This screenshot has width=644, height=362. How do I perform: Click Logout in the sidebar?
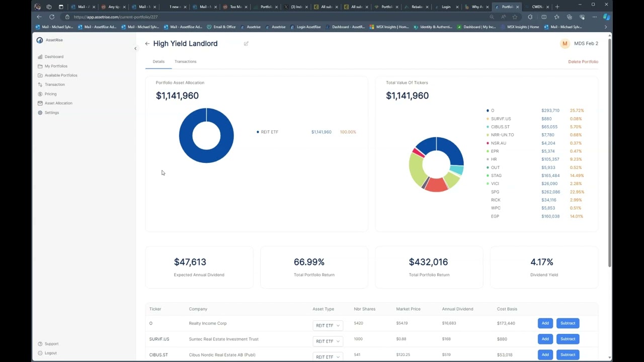[x=50, y=353]
